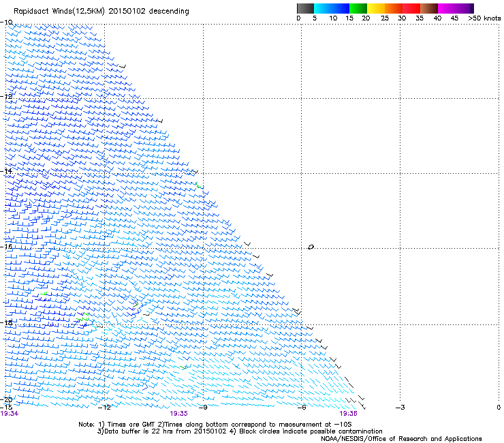The height and width of the screenshot is (443, 504).
Task: Select the color legend label 25
Action: tap(385, 18)
